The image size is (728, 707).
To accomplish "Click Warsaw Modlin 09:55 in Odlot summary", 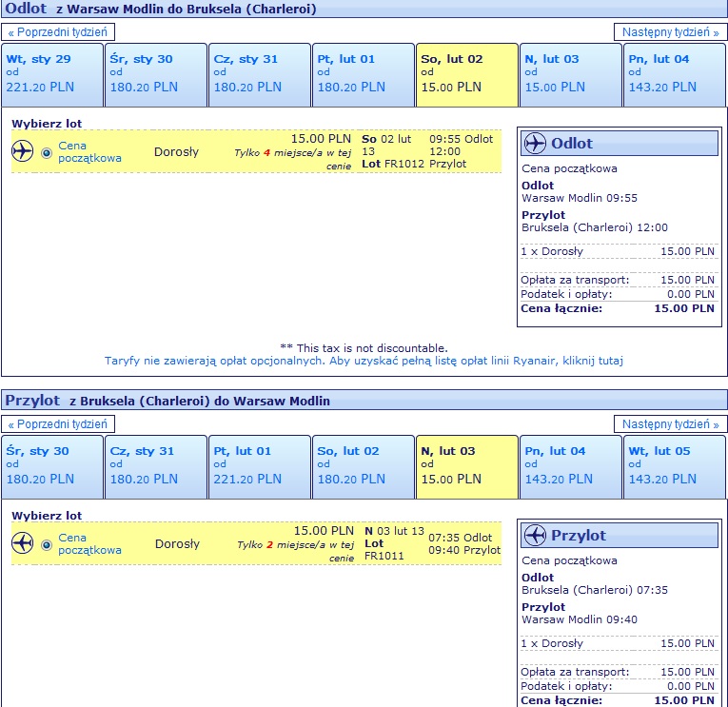I will 580,198.
